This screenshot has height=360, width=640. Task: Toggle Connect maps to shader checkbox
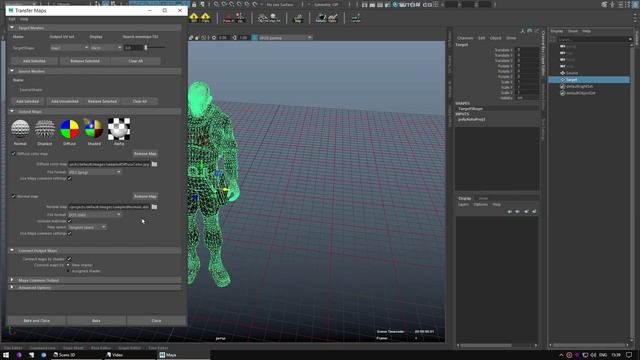[69, 259]
